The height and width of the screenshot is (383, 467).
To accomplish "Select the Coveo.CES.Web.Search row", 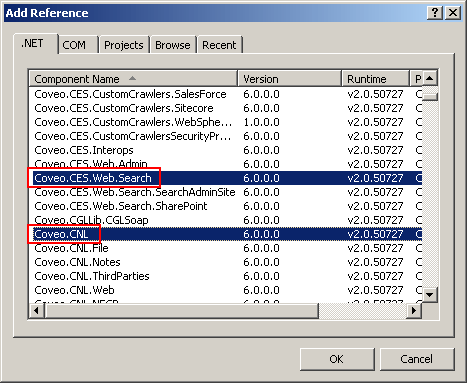I will [226, 178].
